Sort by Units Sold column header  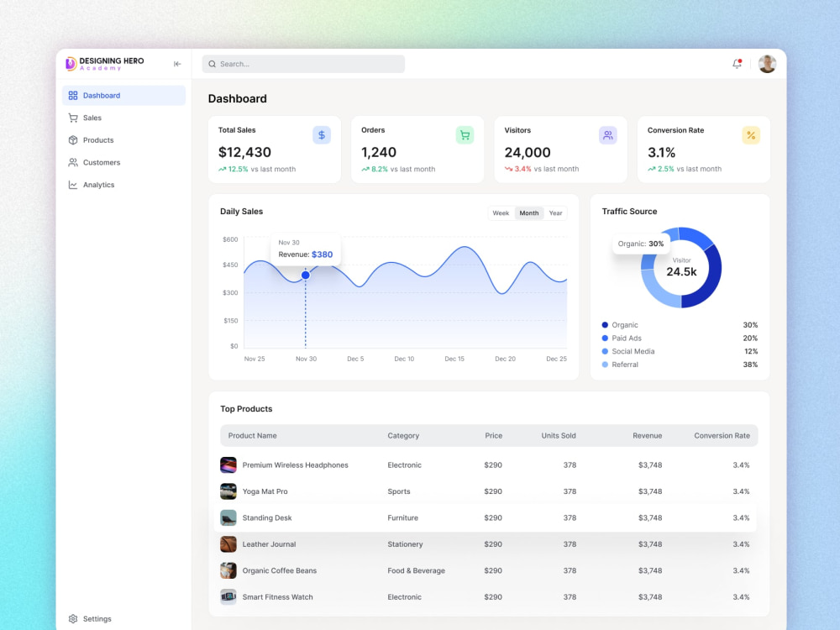point(559,435)
